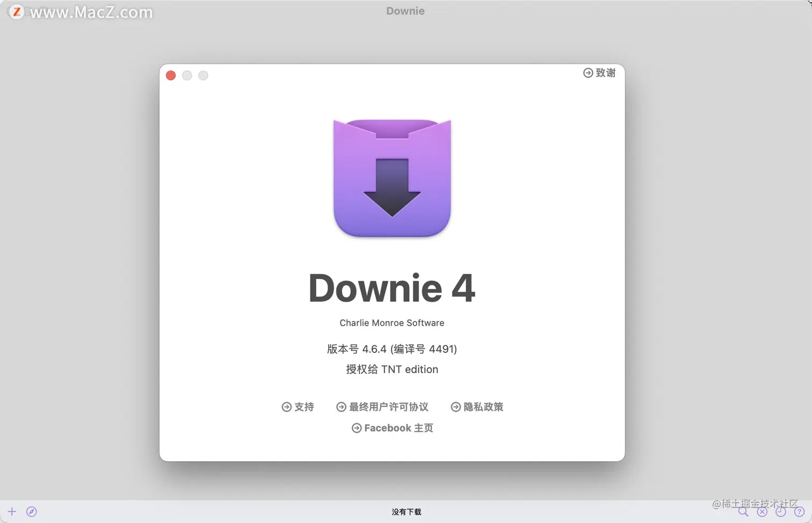Close the About Downie 4 dialog
This screenshot has width=812, height=523.
(171, 75)
